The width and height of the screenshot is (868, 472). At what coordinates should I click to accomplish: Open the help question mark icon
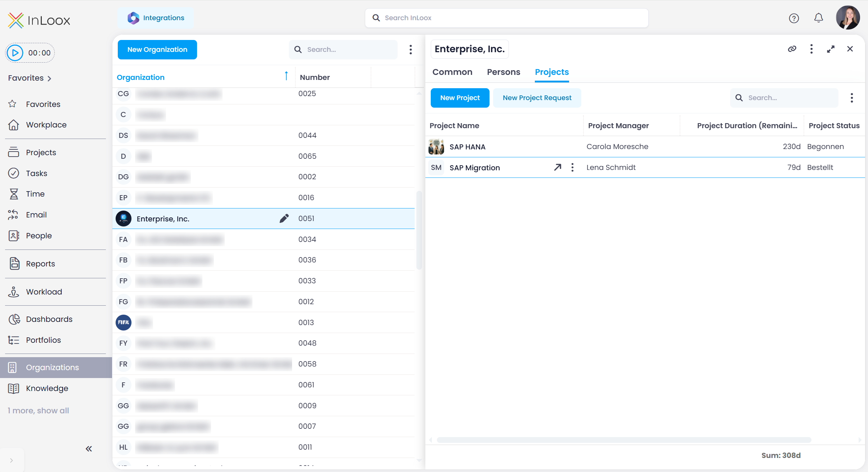(794, 18)
